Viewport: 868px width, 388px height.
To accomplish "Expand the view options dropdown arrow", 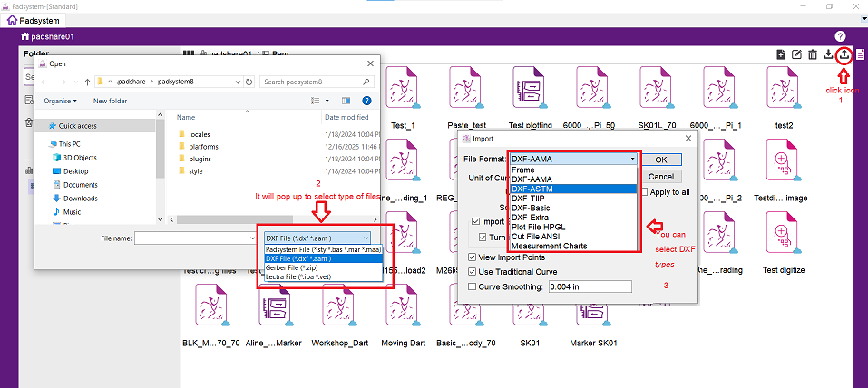I will tap(327, 101).
